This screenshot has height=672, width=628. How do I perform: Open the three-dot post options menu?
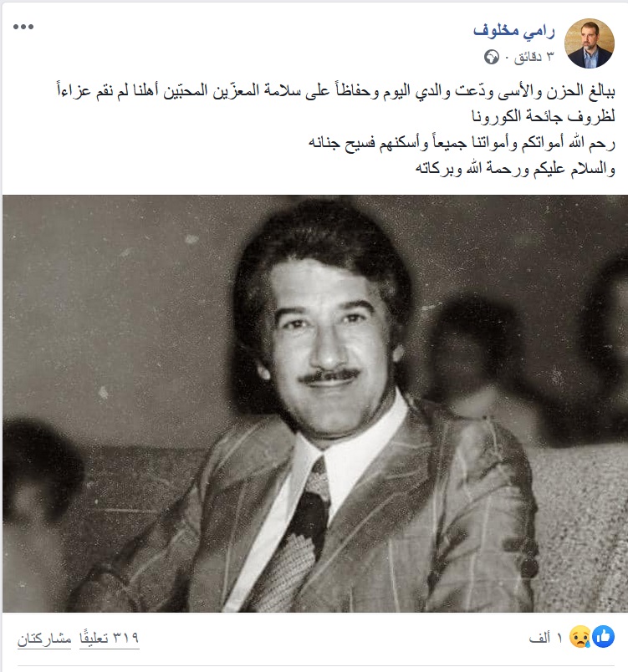point(23,27)
